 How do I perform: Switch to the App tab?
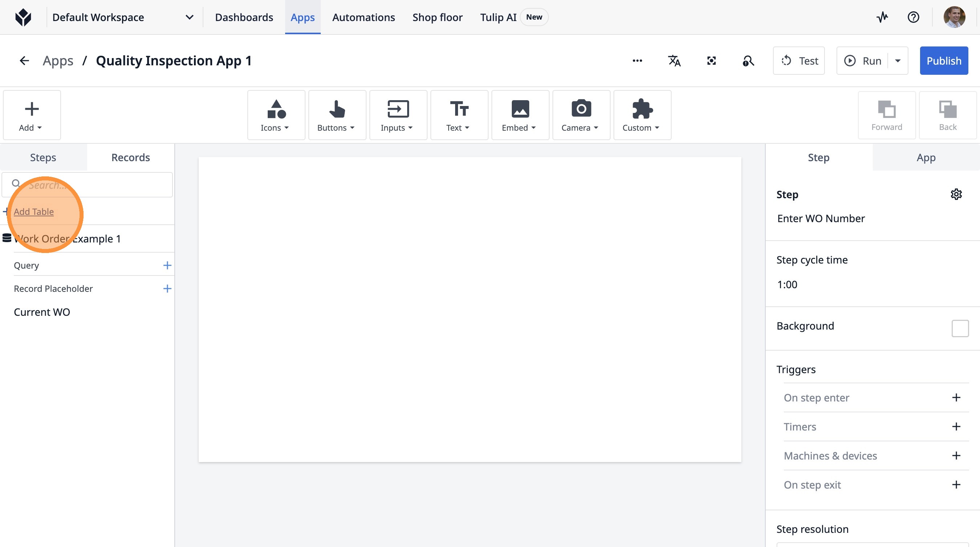coord(926,158)
